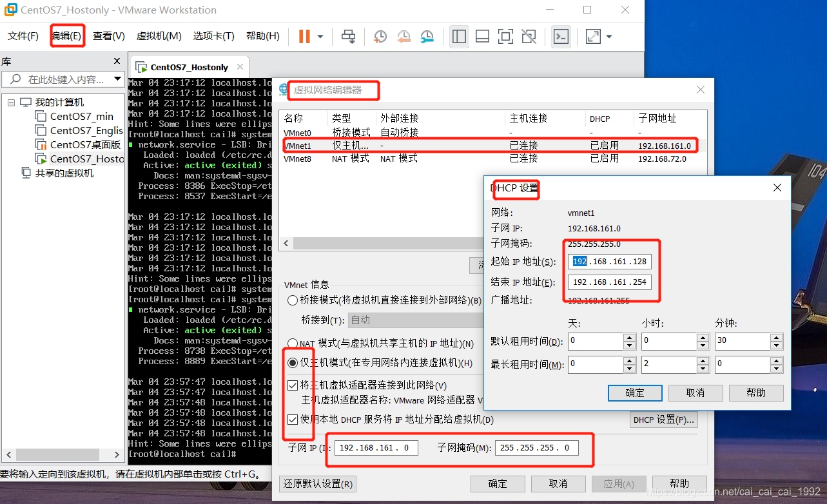Toggle 使用本地 DHCP 服务 checkbox
This screenshot has height=504, width=827.
pos(293,420)
